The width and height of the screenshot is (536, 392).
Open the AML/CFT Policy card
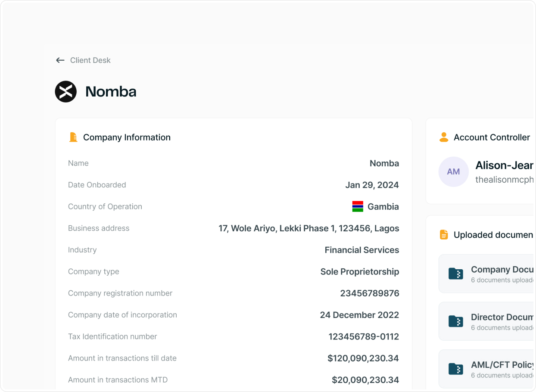pyautogui.click(x=486, y=368)
